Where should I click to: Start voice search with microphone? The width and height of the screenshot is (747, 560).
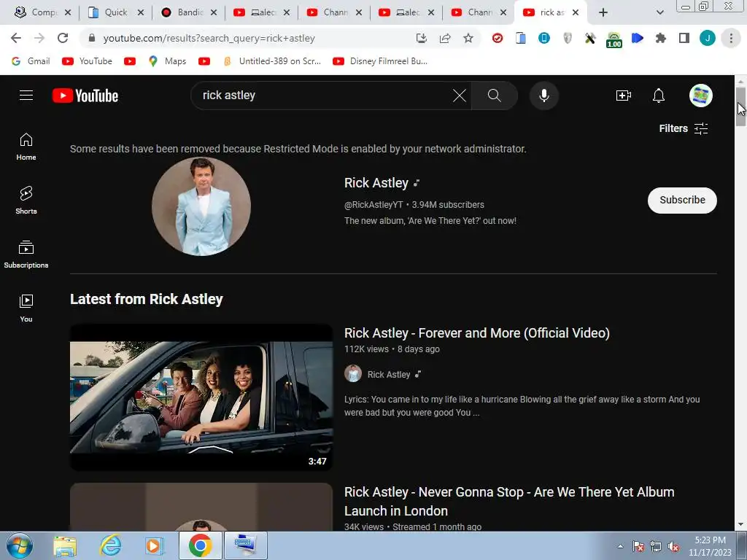[x=543, y=96]
